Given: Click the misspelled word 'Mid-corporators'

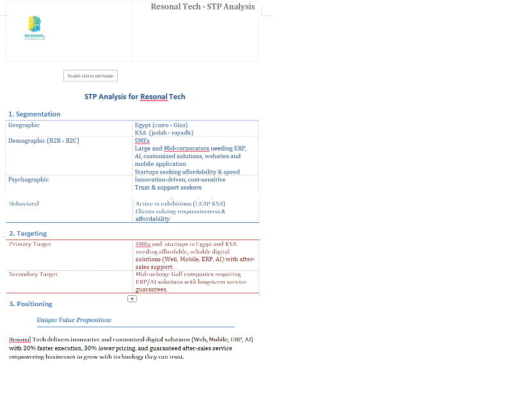Looking at the screenshot, I should tap(186, 149).
